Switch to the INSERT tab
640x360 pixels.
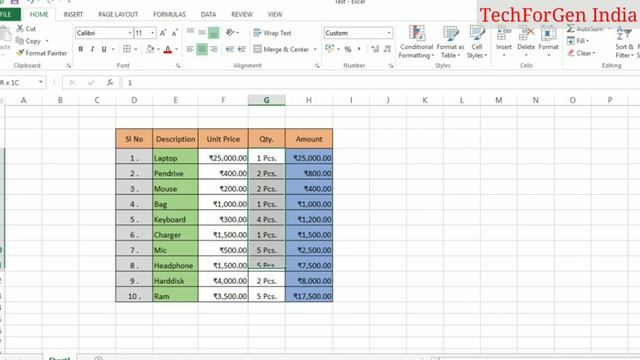pyautogui.click(x=73, y=14)
